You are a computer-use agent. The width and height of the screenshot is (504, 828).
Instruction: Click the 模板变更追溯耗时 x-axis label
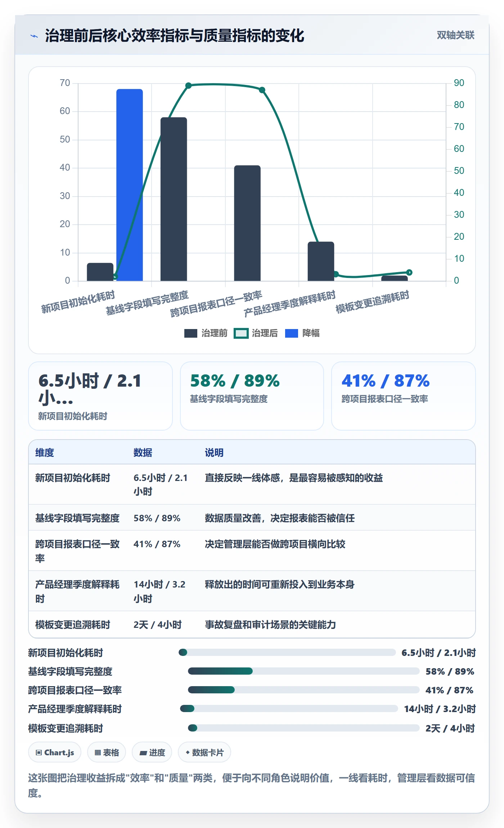(x=372, y=302)
